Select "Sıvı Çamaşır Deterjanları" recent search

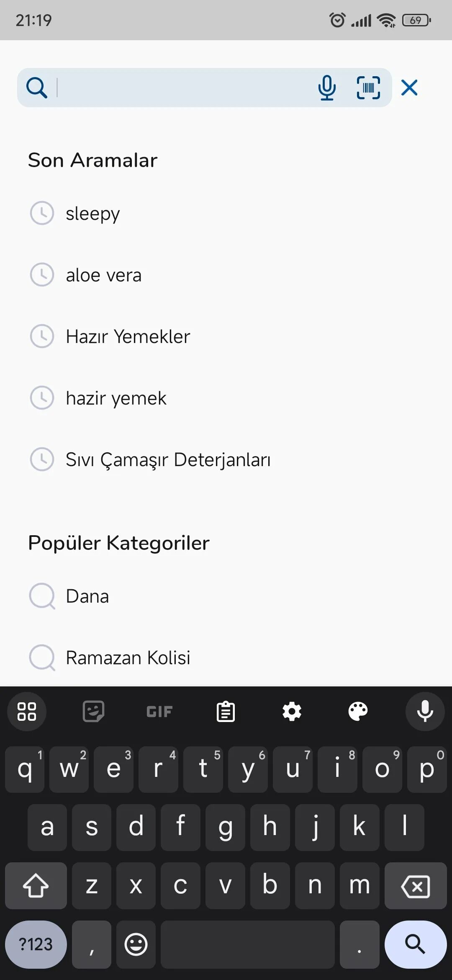168,460
